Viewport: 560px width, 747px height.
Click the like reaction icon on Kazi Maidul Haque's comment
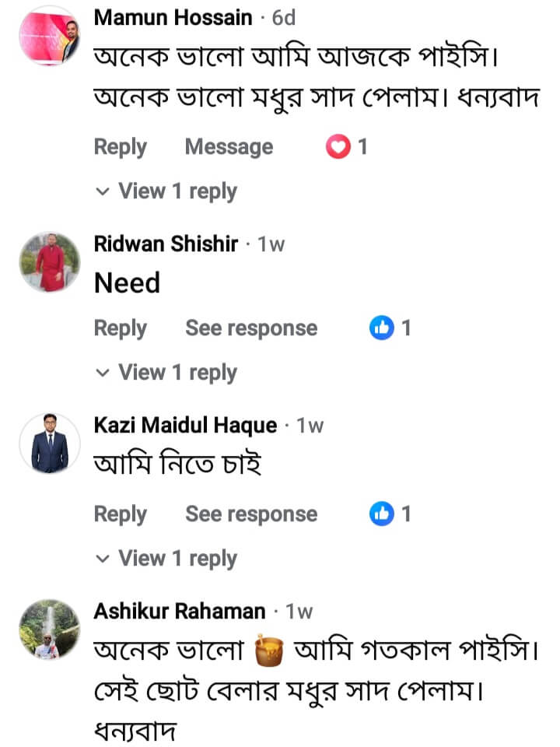(x=382, y=514)
